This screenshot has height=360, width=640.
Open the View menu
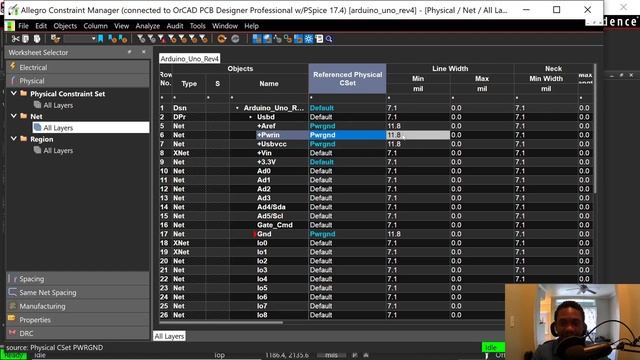[121, 26]
